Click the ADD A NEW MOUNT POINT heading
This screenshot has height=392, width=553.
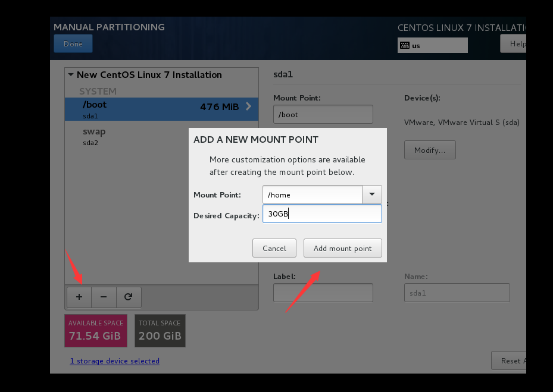pos(256,140)
